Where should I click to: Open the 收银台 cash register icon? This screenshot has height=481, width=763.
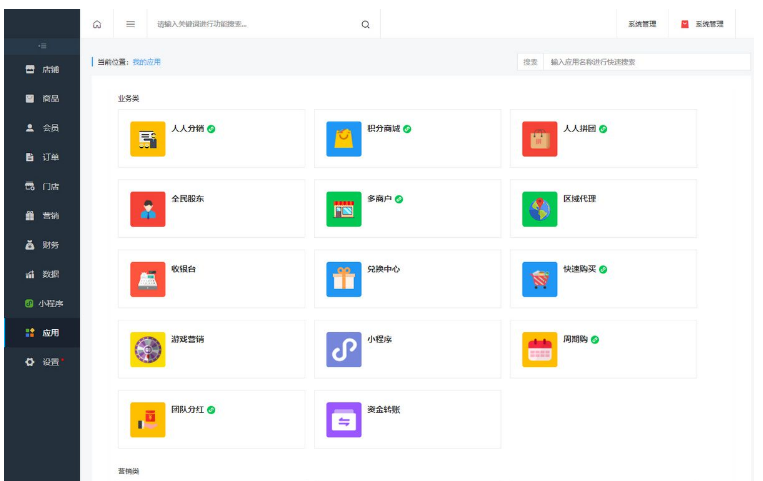tap(147, 279)
